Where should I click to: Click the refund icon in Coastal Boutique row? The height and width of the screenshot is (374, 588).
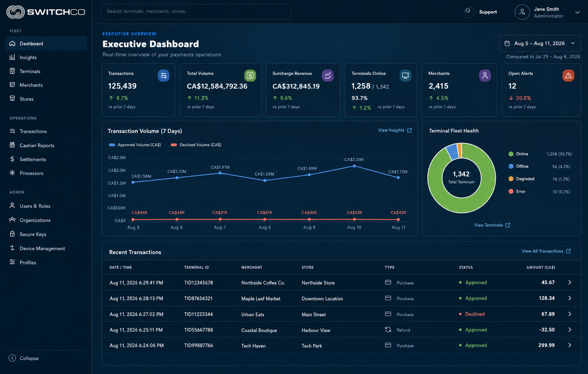point(388,330)
